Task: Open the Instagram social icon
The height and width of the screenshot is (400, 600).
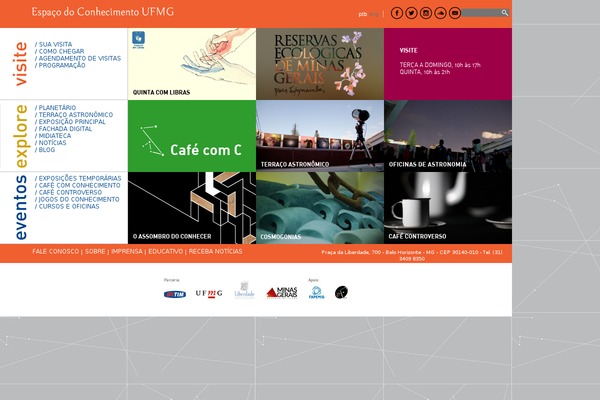Action: point(426,13)
